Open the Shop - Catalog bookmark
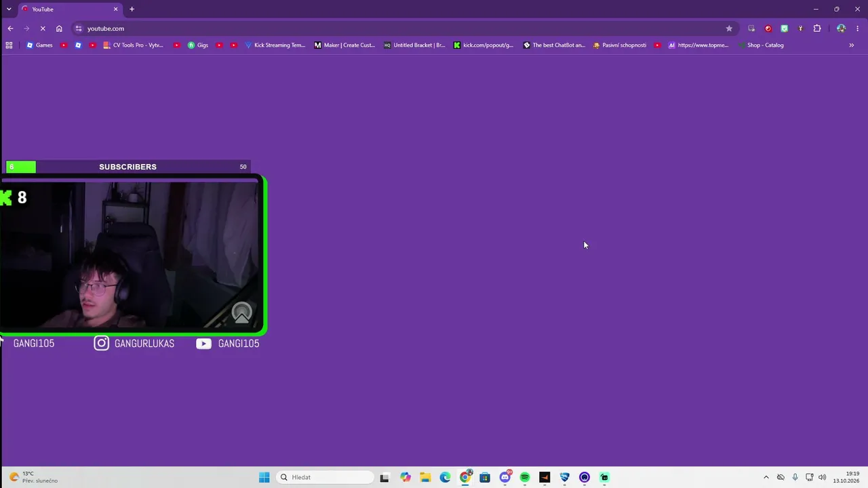 click(x=761, y=45)
